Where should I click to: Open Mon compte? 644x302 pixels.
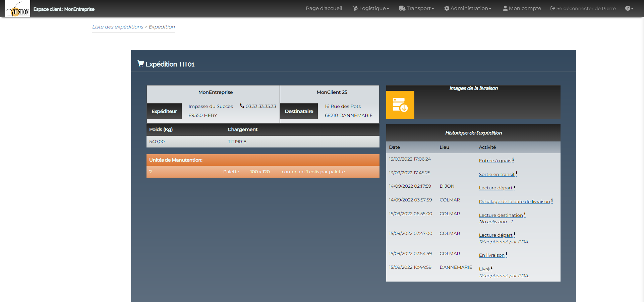(522, 8)
